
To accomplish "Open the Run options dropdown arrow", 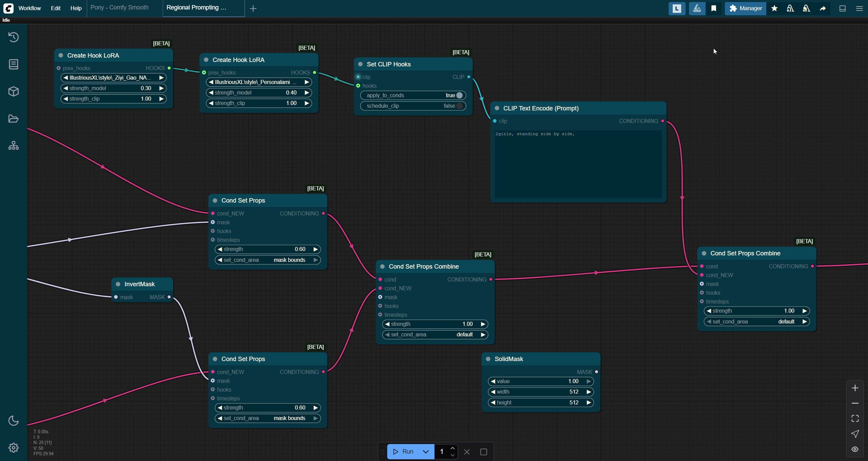I will click(x=426, y=452).
